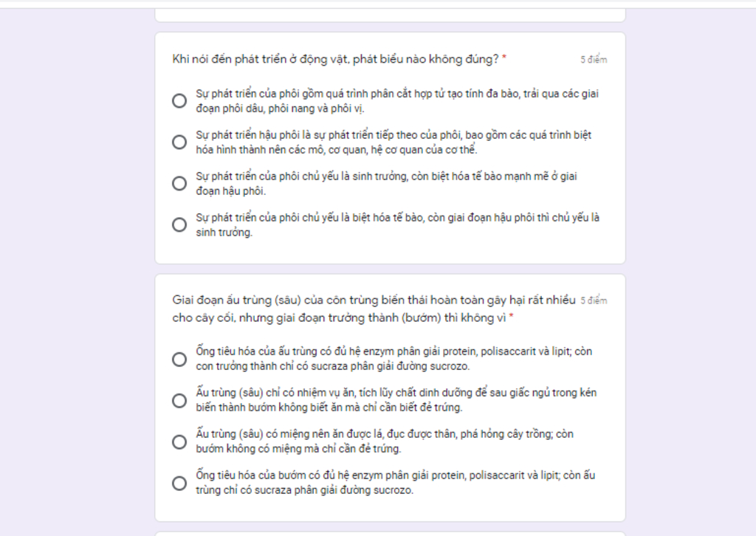756x536 pixels.
Task: Click answer text mentioning "phôi dâu, phôi nang"
Action: click(x=280, y=109)
